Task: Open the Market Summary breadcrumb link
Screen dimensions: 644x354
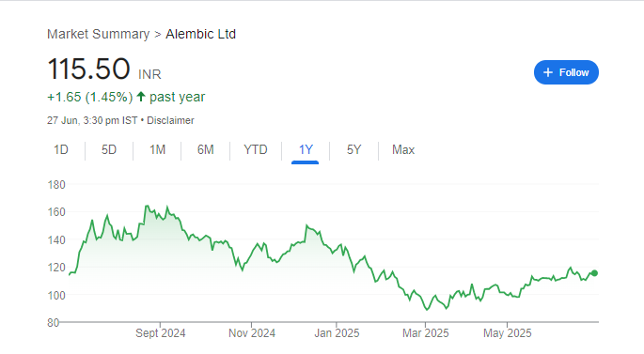Action: click(x=98, y=34)
